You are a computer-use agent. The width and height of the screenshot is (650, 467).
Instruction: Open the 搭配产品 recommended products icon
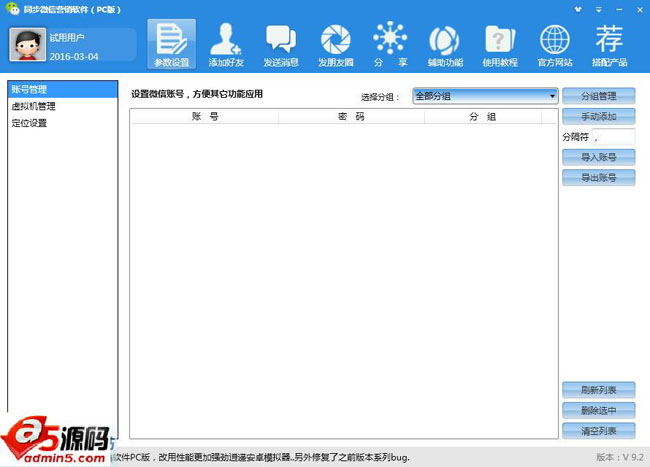coord(609,44)
